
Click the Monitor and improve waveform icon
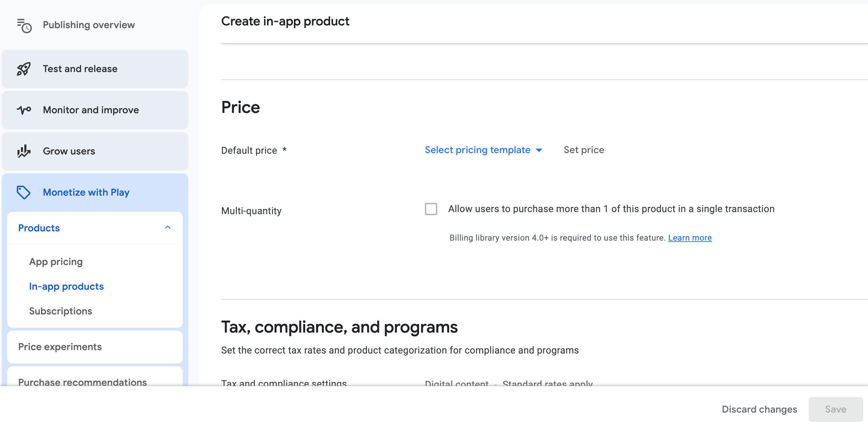pos(23,110)
